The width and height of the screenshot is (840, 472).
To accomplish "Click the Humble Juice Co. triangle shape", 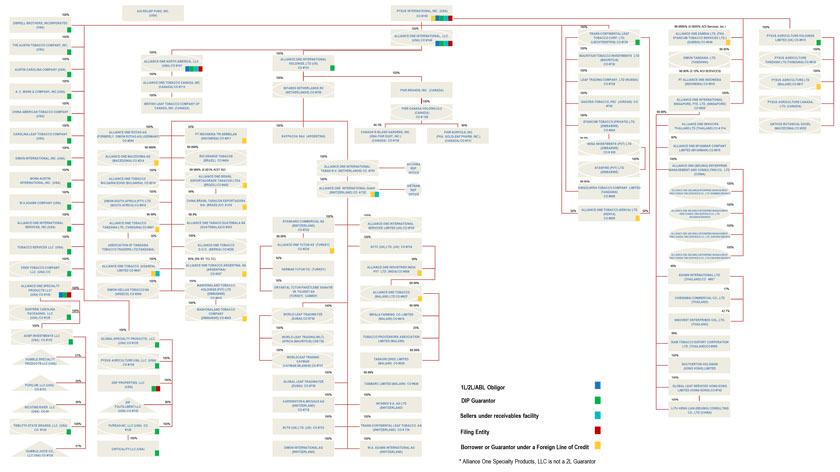I will tap(40, 452).
